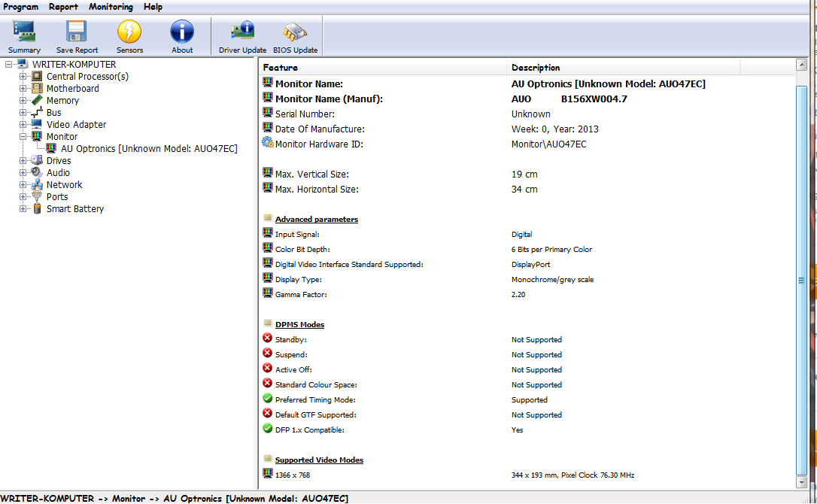Open the Program menu
This screenshot has width=817, height=504.
tap(20, 7)
